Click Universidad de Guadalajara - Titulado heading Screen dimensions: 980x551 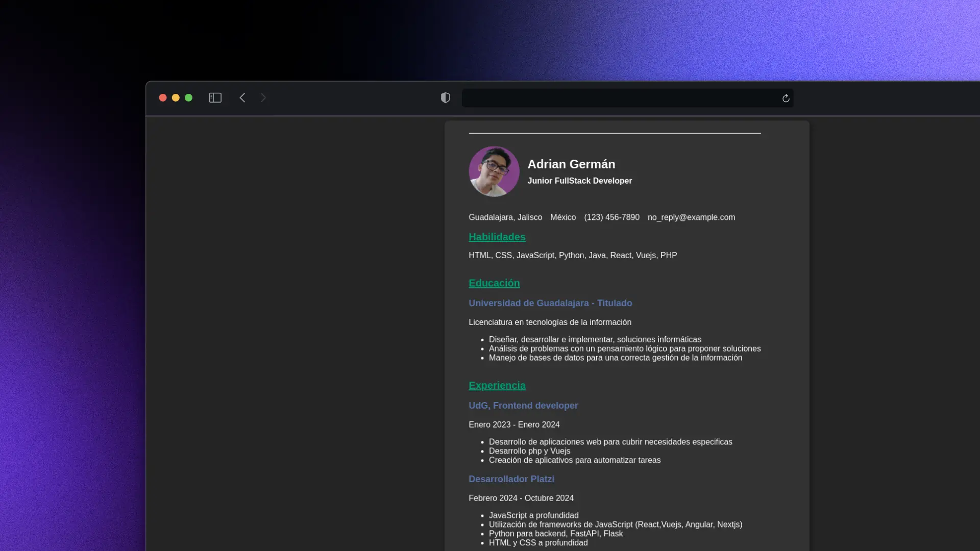point(550,303)
